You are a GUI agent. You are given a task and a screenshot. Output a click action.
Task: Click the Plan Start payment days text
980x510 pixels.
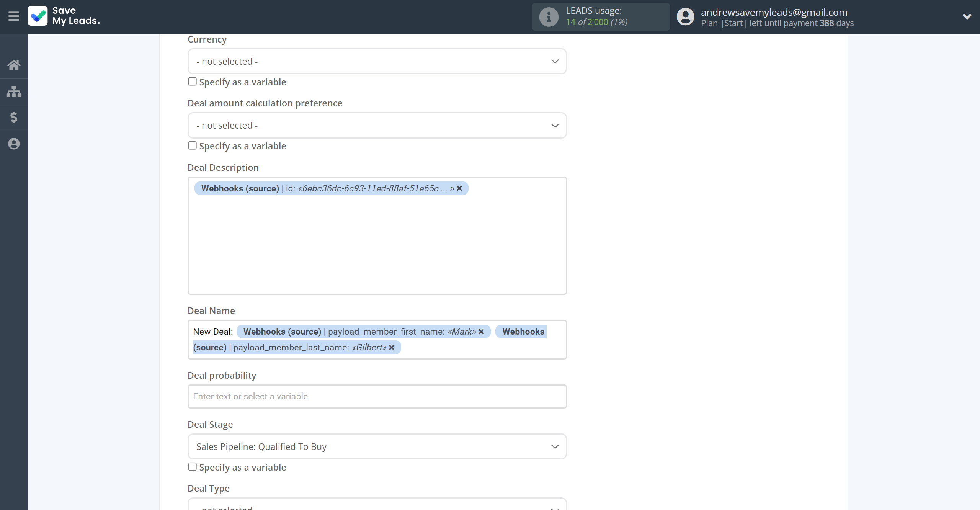pyautogui.click(x=777, y=23)
